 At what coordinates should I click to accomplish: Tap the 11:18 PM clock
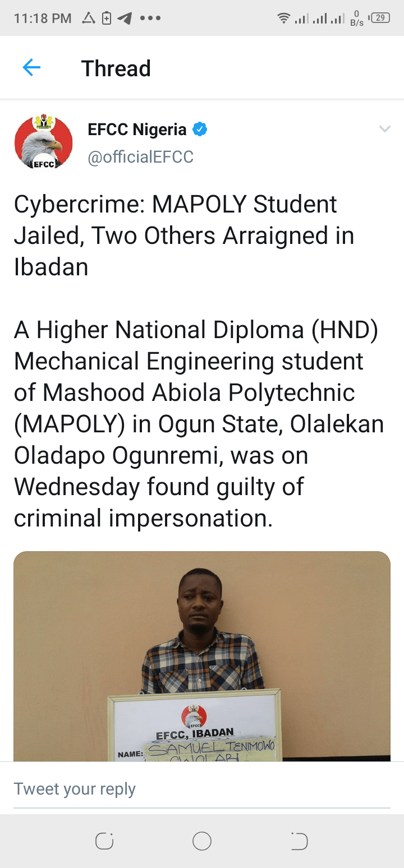point(43,18)
